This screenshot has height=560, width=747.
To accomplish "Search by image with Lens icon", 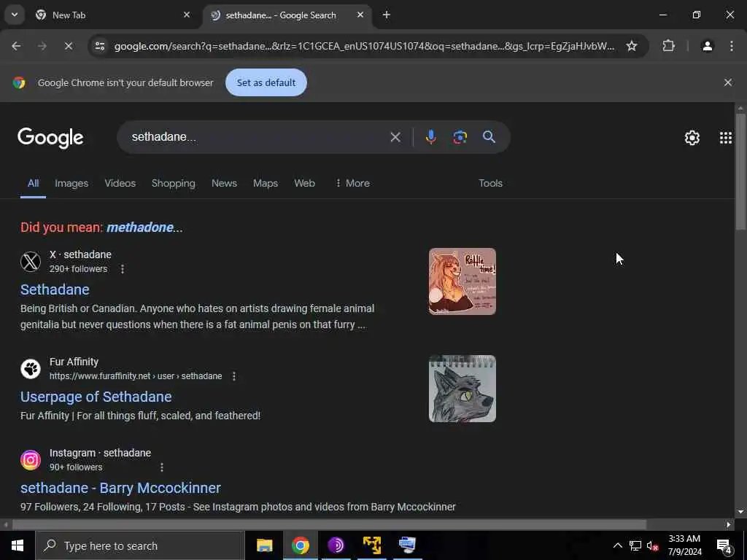I will [460, 137].
